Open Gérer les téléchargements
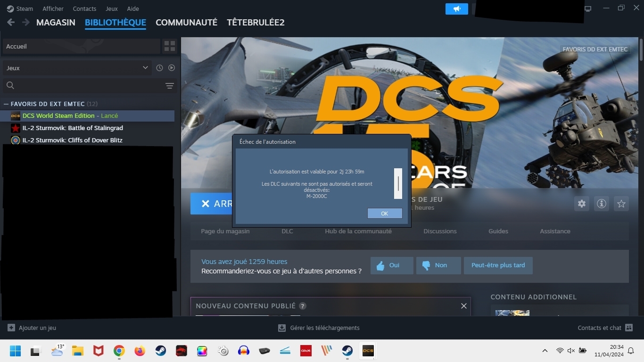The height and width of the screenshot is (362, 644). (319, 328)
